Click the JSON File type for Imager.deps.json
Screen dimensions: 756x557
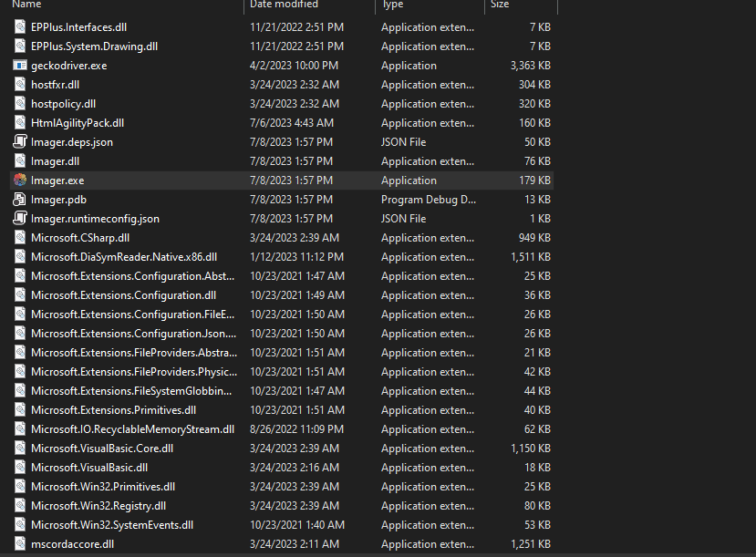click(x=404, y=142)
